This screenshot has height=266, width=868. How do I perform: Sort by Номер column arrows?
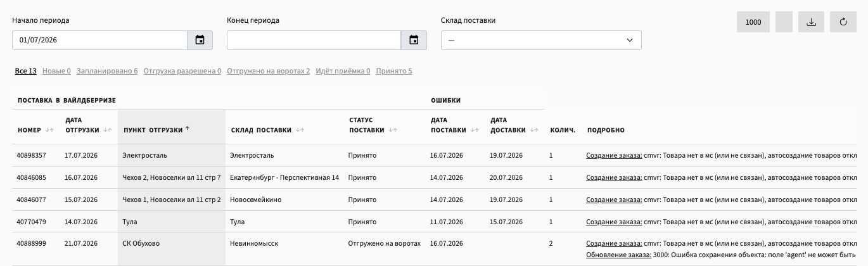[x=49, y=130]
